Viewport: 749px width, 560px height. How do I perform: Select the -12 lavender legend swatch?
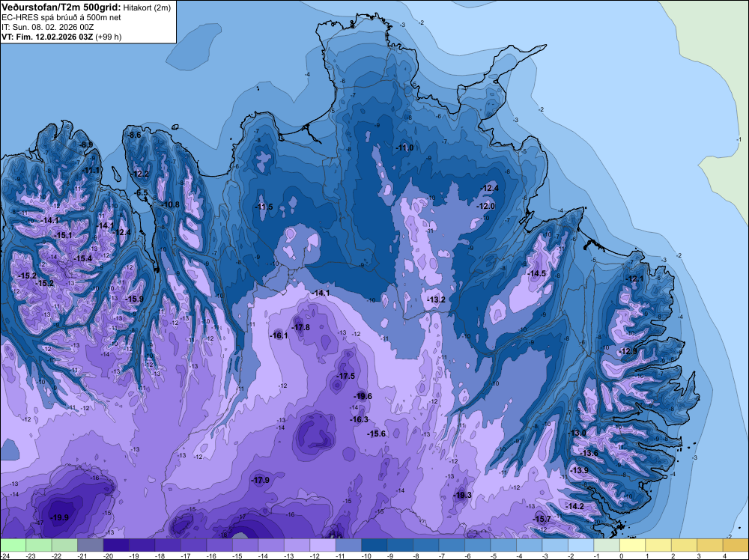pos(322,545)
